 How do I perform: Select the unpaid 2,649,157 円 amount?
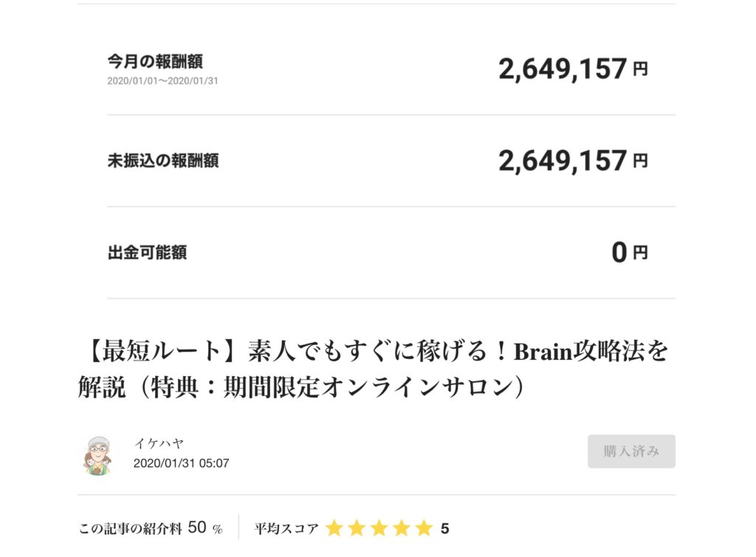(573, 161)
